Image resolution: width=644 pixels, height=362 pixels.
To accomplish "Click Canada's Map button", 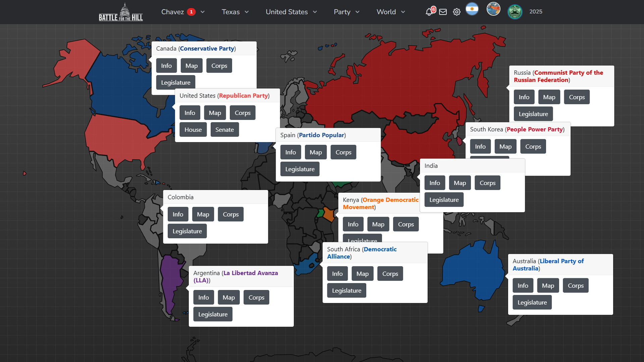I will coord(192,66).
